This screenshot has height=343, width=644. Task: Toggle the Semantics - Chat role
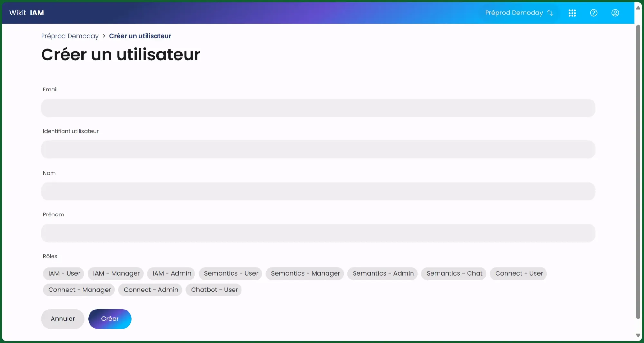tap(454, 273)
